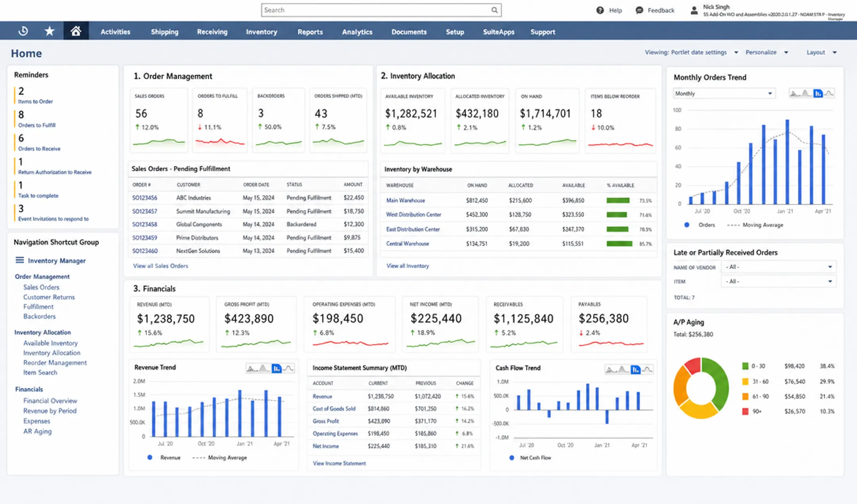Screen dimensions: 857x504
Task: Select bar chart icon in Monthly Orders Trend
Action: click(818, 94)
